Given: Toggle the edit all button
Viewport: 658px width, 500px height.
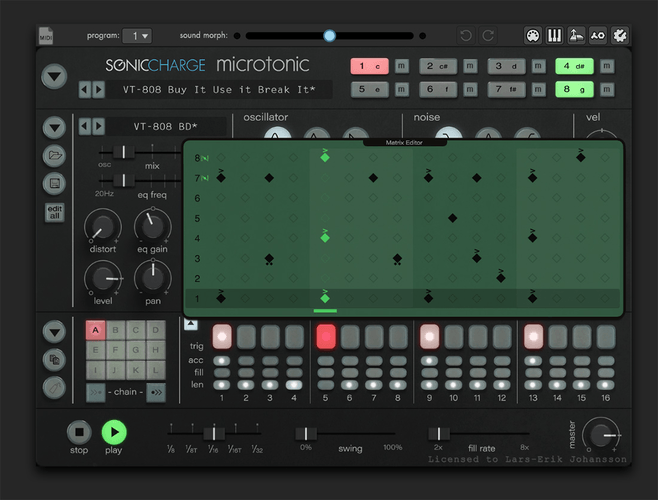Looking at the screenshot, I should point(55,212).
